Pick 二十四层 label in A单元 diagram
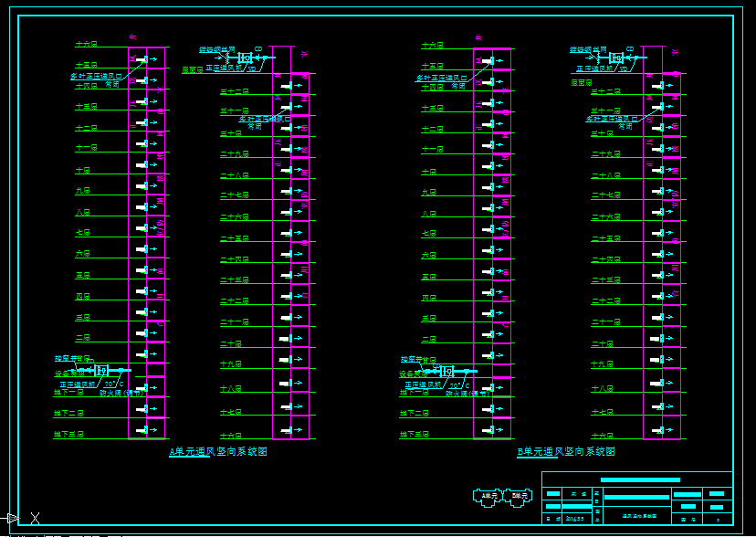 pos(235,259)
